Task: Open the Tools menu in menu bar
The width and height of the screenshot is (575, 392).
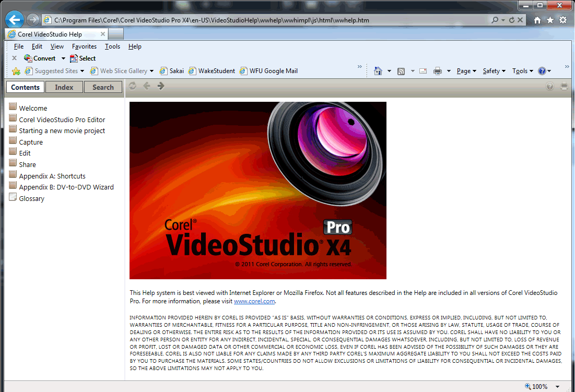Action: [x=112, y=46]
